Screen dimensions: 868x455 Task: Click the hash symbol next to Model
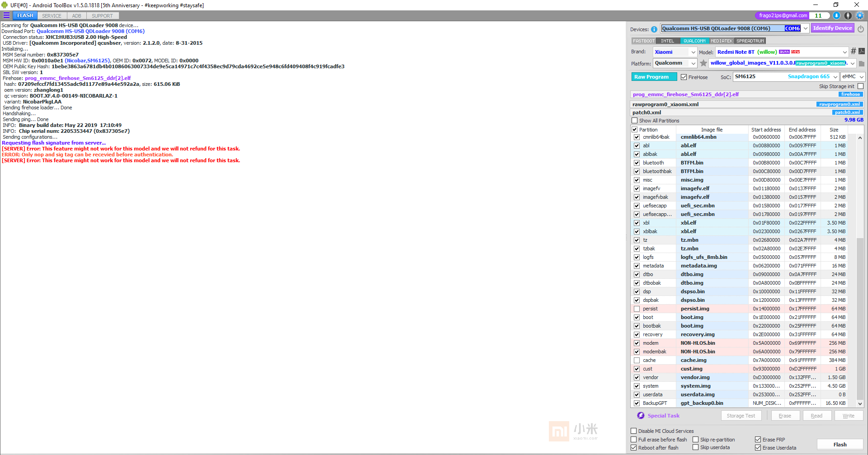pos(854,51)
